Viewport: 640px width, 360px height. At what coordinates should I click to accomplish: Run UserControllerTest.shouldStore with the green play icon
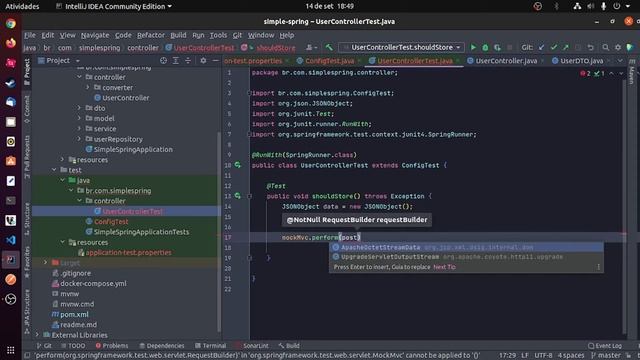(x=473, y=47)
